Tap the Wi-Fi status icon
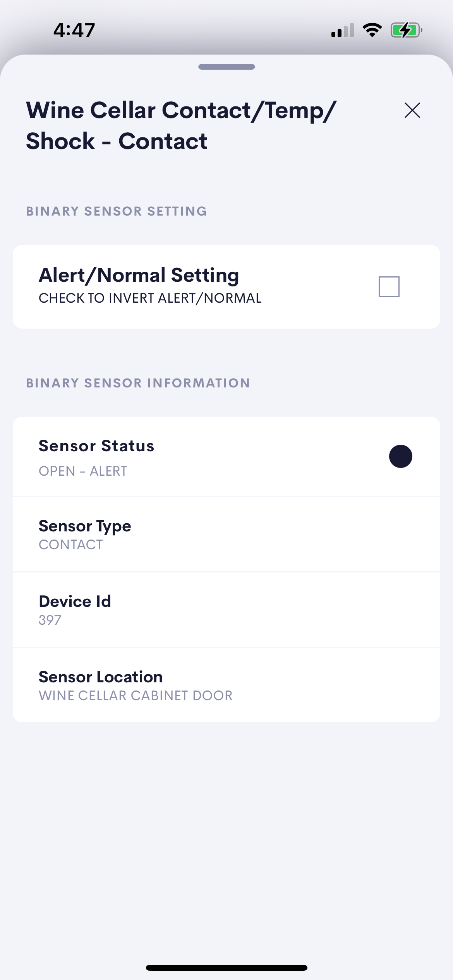Viewport: 453px width, 980px height. [x=372, y=30]
